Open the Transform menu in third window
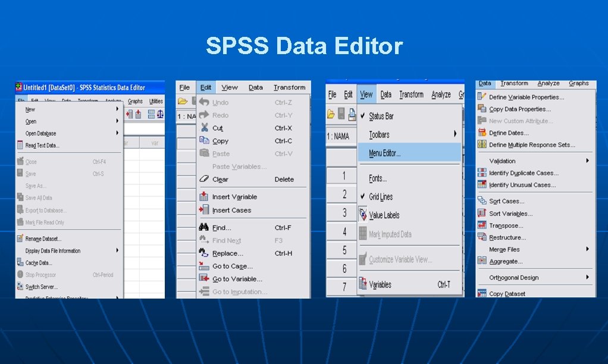This screenshot has height=364, width=608. pyautogui.click(x=411, y=94)
